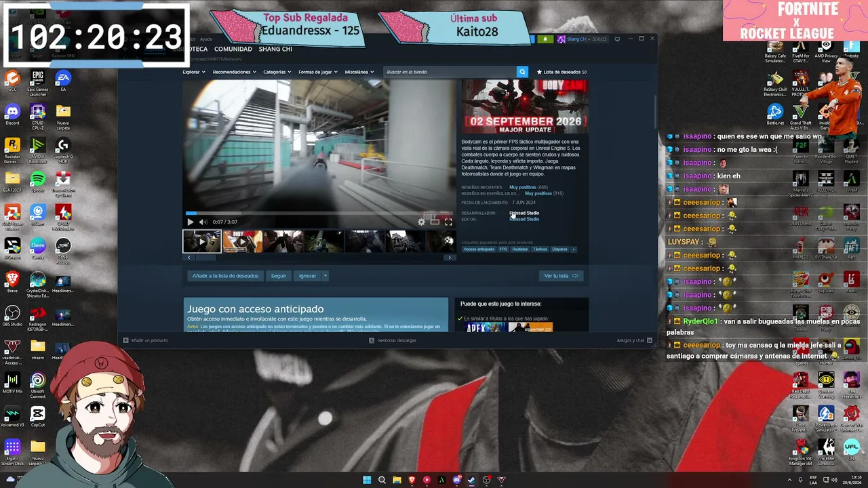Screen dimensions: 868x488
Task: Expand the Recomendaciones dropdown
Action: 234,72
